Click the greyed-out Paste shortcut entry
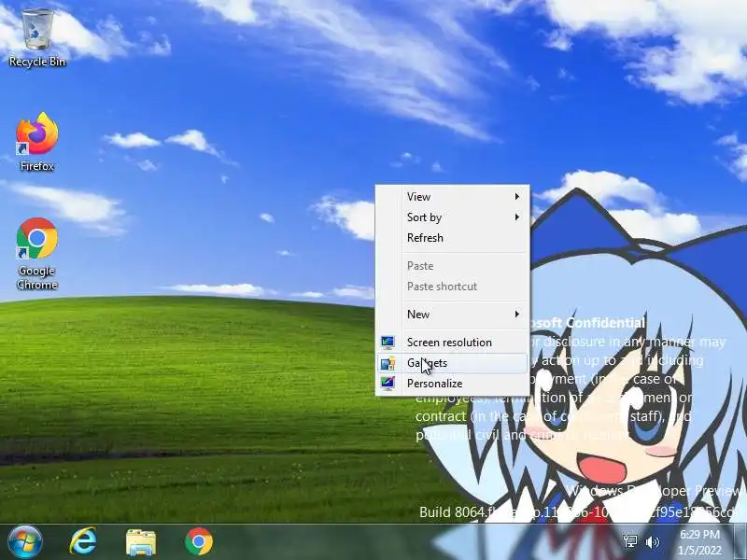 pos(452,287)
